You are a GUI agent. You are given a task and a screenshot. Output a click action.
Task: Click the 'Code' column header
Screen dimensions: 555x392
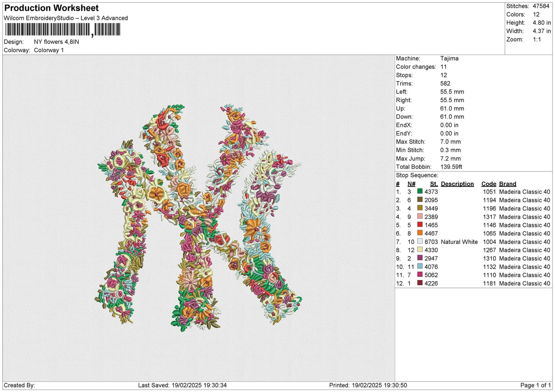[x=489, y=184]
